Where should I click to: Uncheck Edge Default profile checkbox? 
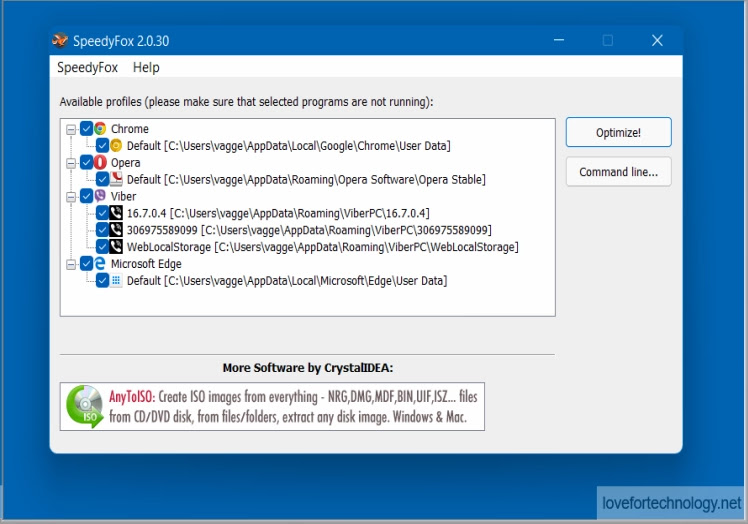coord(102,280)
